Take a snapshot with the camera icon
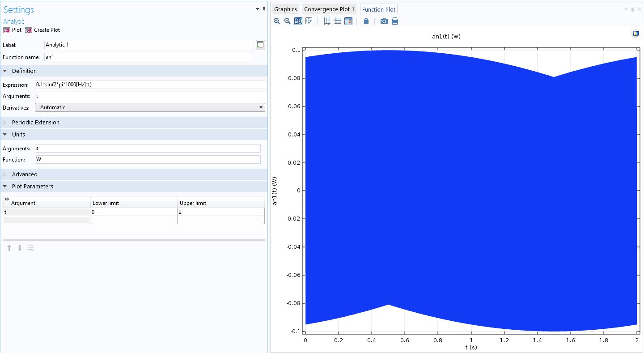The height and width of the screenshot is (353, 644). [x=384, y=21]
